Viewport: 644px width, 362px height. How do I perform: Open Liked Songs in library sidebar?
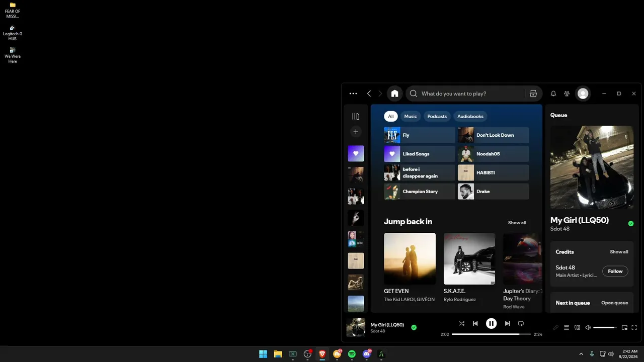click(x=356, y=153)
